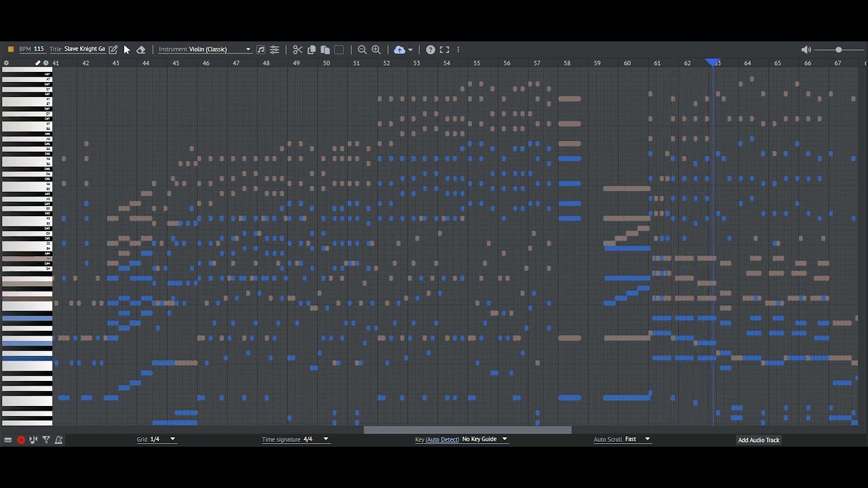
Task: Click the Add Audio Track button
Action: click(759, 440)
